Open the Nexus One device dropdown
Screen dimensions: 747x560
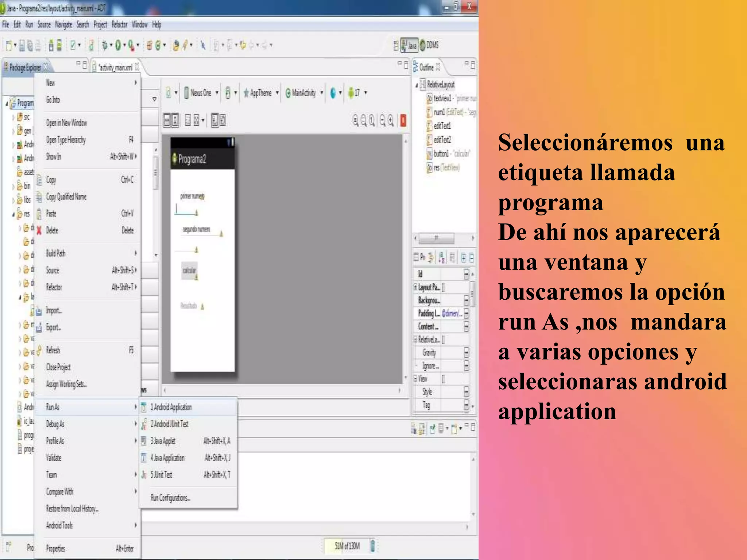click(x=201, y=93)
